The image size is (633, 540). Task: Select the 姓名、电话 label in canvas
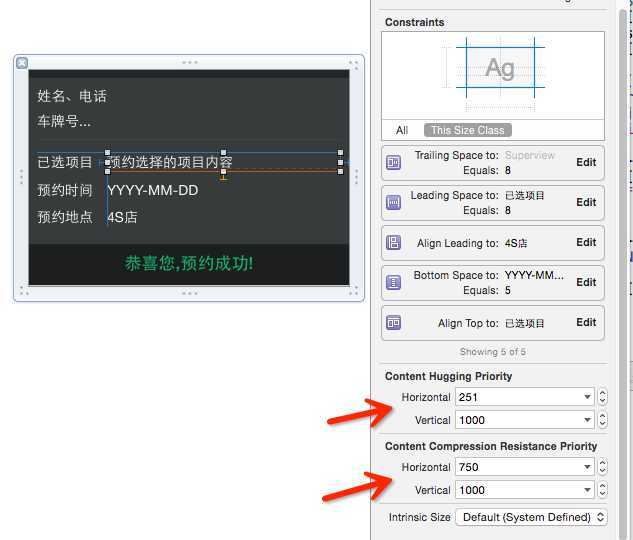coord(72,96)
